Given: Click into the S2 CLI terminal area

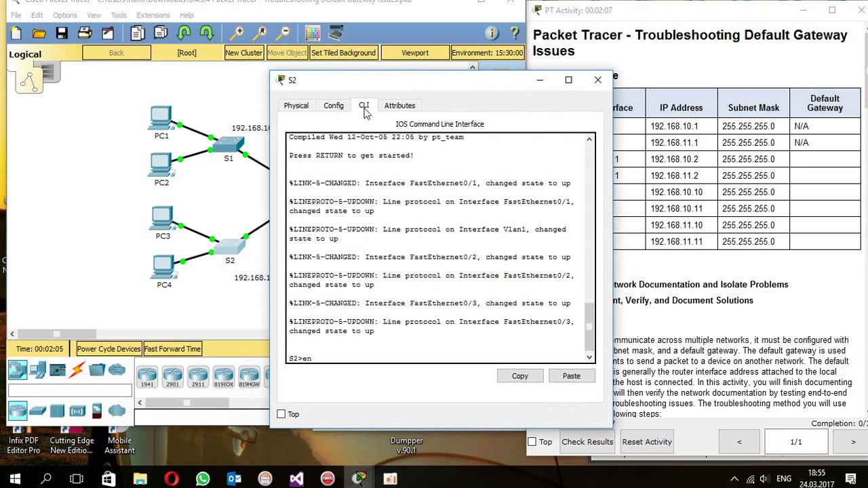Looking at the screenshot, I should point(435,248).
